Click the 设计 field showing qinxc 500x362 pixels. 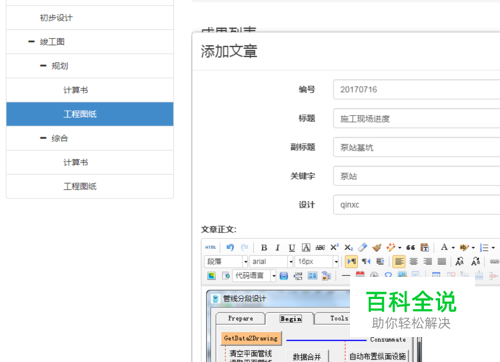click(417, 205)
